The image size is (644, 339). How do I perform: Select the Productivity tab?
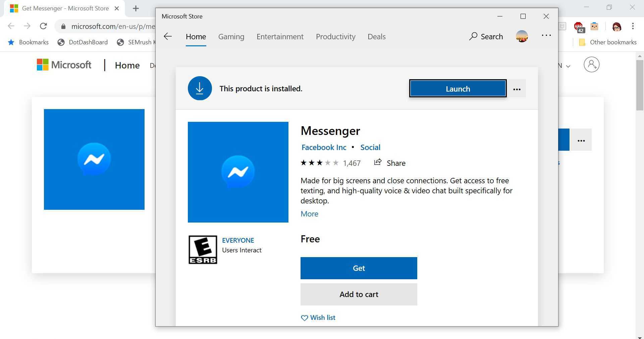[336, 37]
